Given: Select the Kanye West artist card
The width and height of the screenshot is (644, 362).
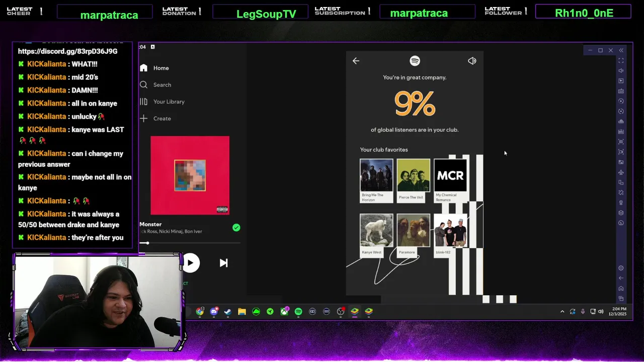Looking at the screenshot, I should click(x=376, y=236).
